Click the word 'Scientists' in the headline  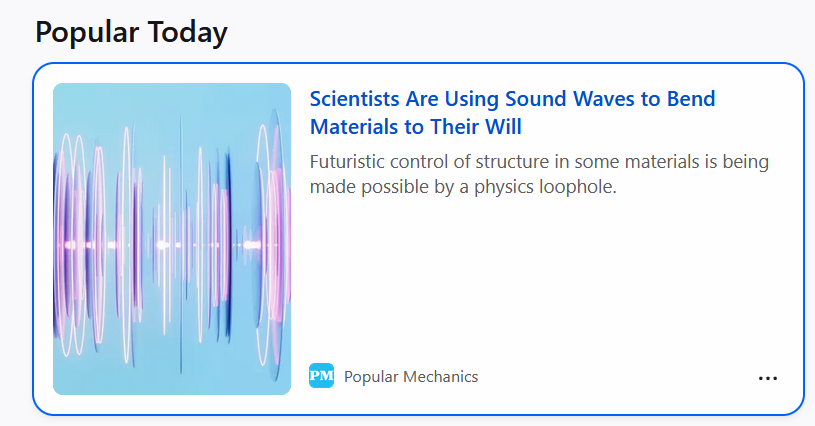[x=354, y=99]
